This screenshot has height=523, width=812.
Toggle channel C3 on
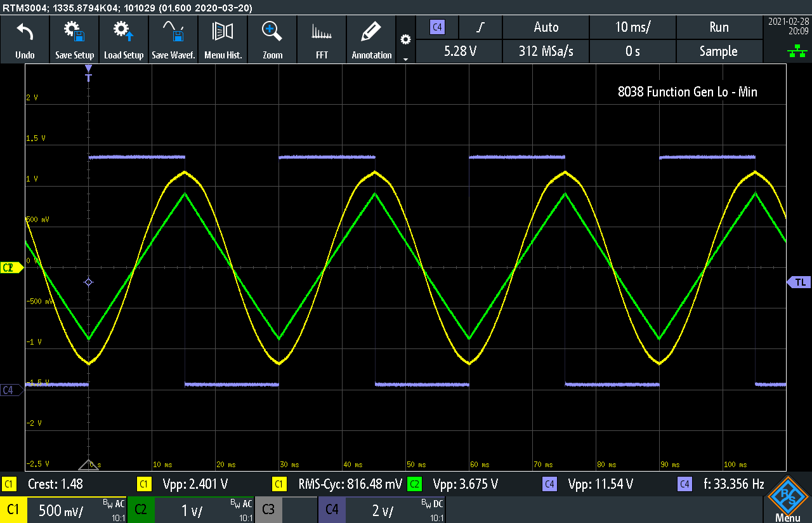[268, 510]
